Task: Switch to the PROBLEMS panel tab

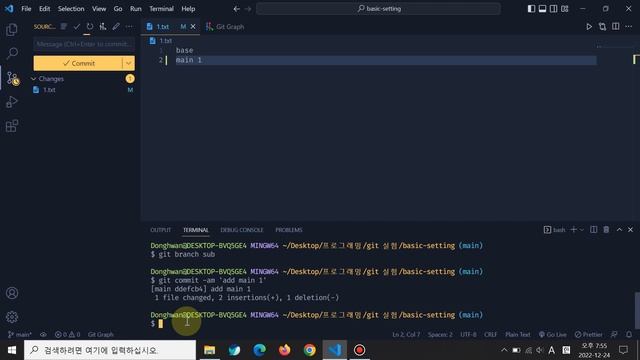Action: (x=289, y=230)
